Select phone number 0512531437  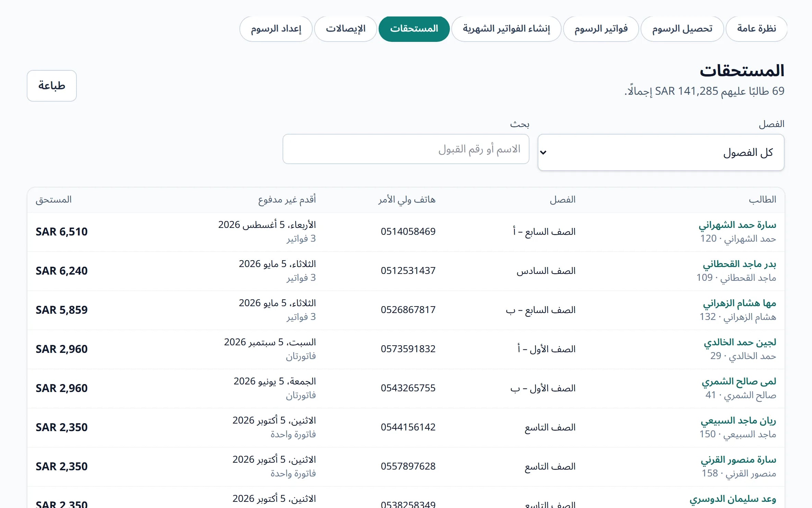pos(408,271)
